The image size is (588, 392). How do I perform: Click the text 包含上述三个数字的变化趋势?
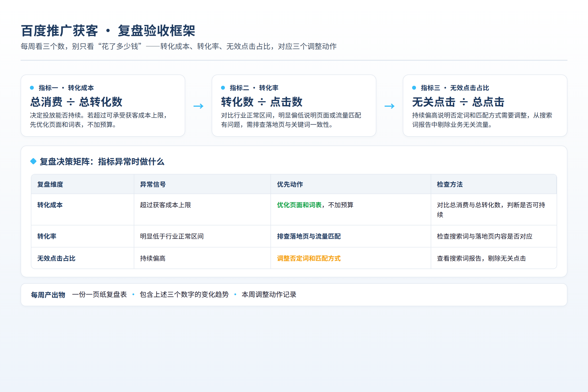click(x=184, y=294)
